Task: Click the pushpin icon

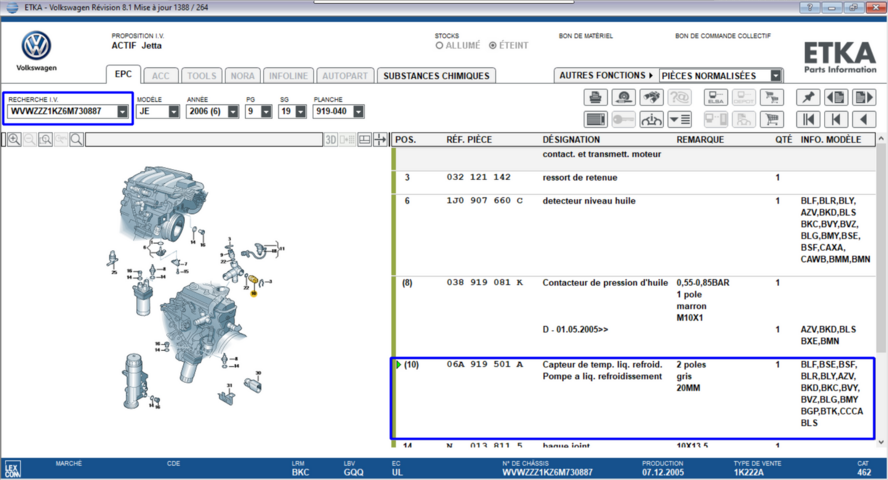Action: (808, 97)
